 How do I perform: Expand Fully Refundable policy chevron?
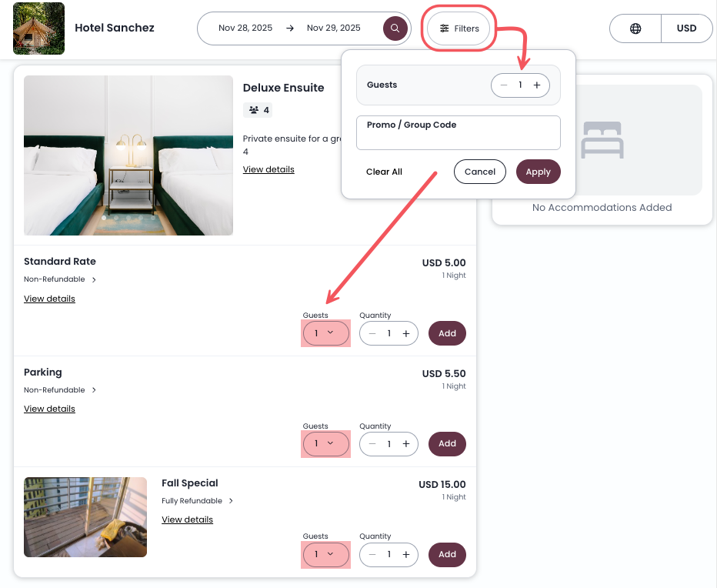[231, 501]
